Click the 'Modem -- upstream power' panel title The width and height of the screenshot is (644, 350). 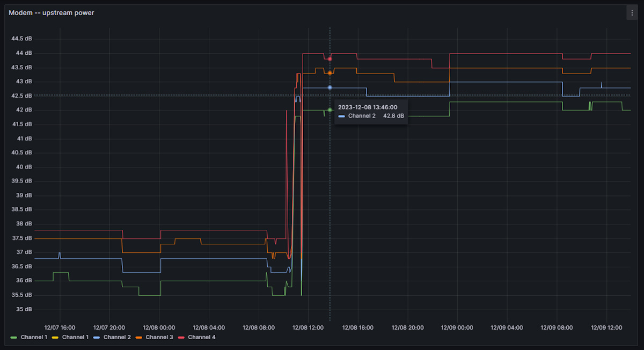pos(52,13)
